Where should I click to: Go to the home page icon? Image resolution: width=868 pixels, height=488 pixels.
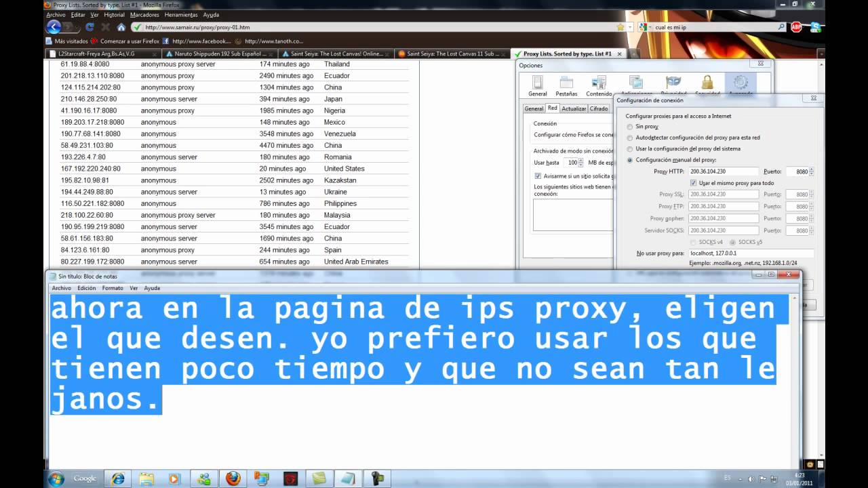[x=121, y=27]
